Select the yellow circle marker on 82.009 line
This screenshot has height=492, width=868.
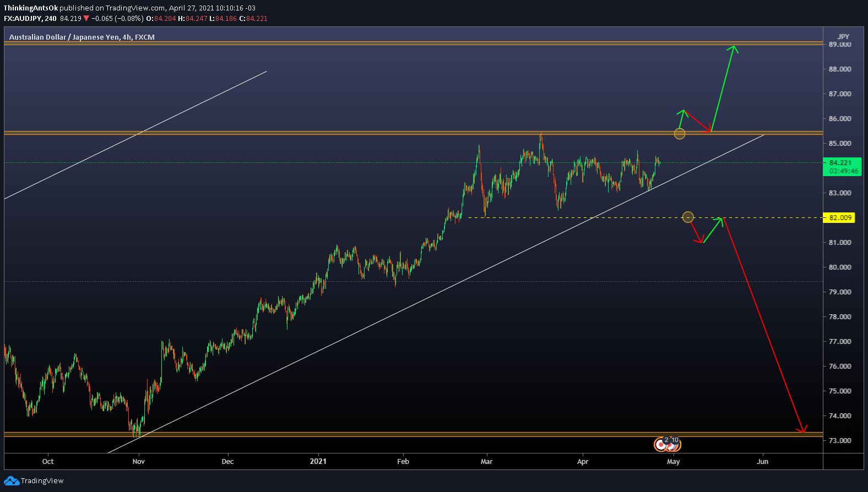[688, 217]
